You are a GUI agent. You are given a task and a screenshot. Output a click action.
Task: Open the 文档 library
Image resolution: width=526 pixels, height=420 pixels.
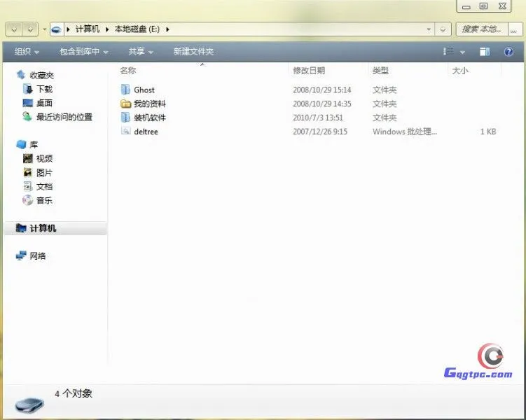tap(44, 186)
